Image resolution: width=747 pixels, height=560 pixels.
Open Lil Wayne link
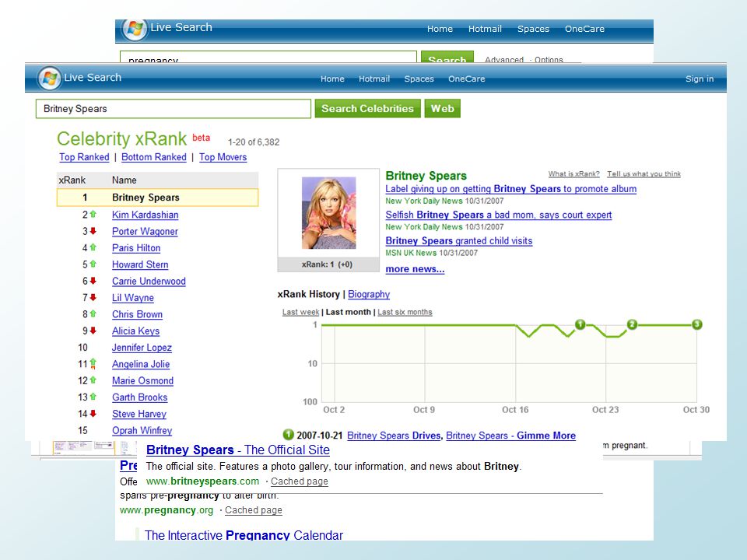point(133,298)
